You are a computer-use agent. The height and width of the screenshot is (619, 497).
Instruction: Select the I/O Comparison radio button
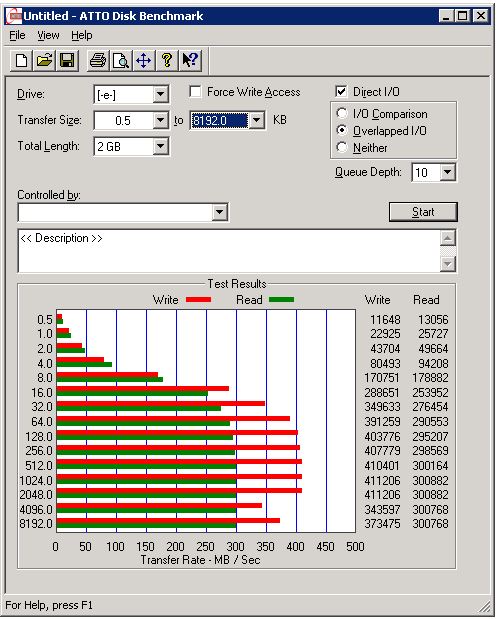pyautogui.click(x=342, y=114)
